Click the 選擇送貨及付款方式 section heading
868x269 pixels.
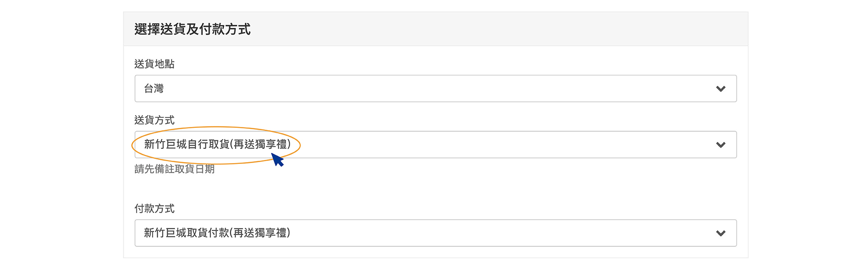192,29
